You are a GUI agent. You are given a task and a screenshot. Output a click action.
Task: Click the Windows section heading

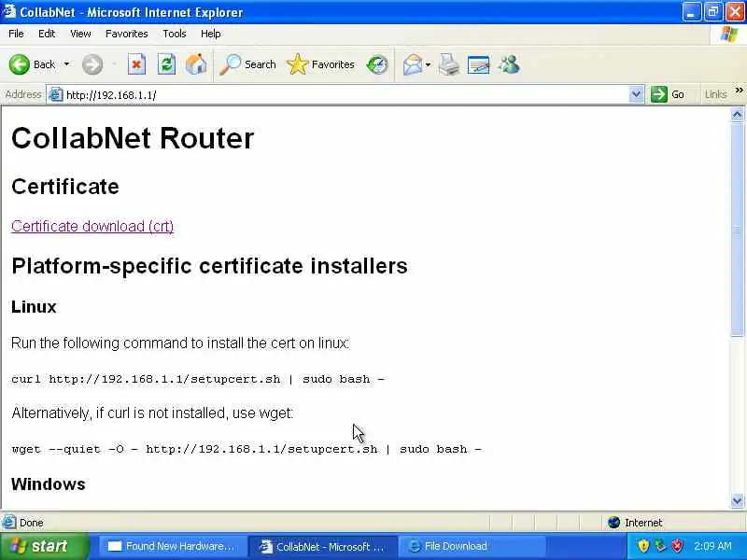coord(49,484)
